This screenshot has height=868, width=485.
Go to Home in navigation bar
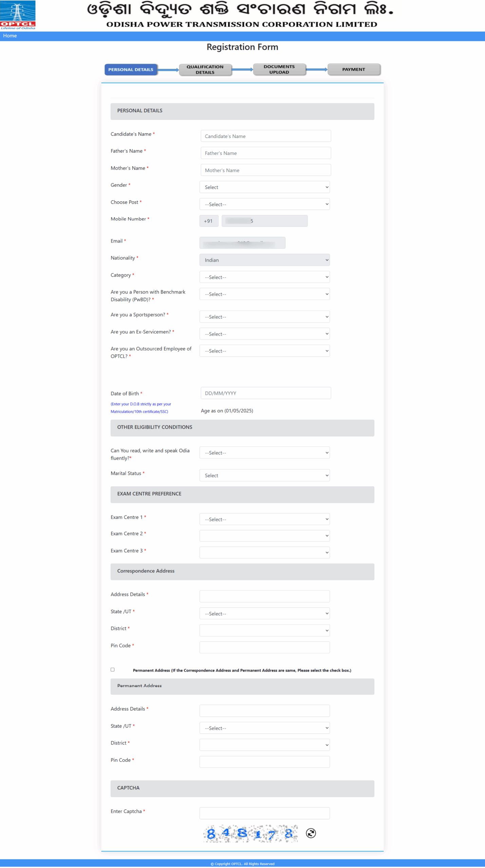10,36
